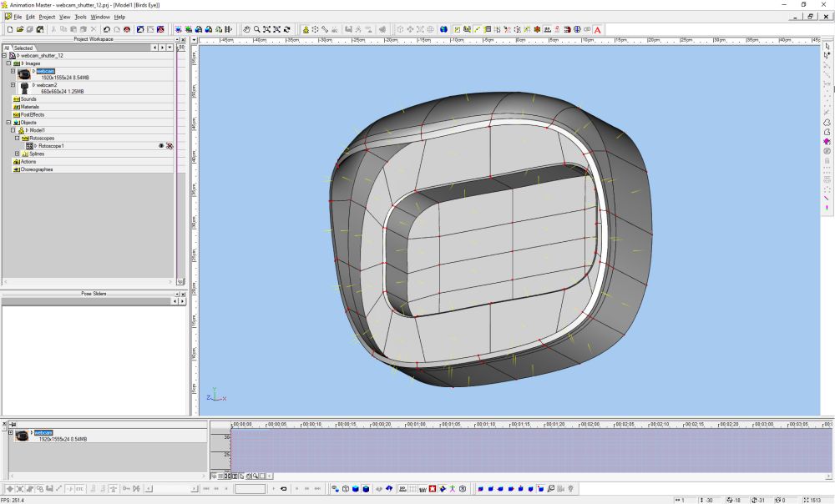Collapse the Objects branch

7,122
